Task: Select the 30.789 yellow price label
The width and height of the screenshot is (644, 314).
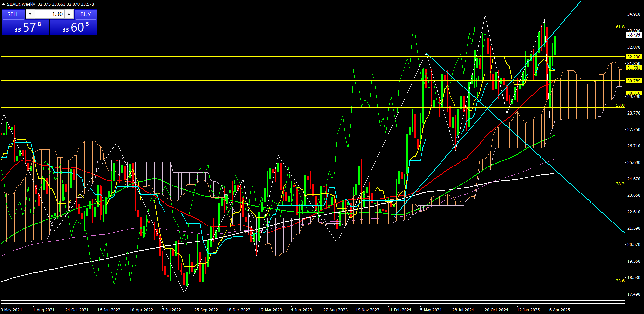Action: 634,81
